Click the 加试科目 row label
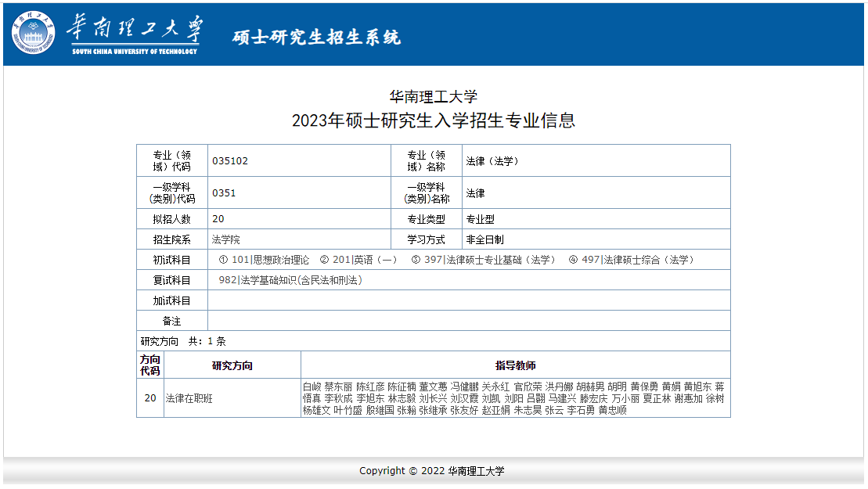 point(172,301)
